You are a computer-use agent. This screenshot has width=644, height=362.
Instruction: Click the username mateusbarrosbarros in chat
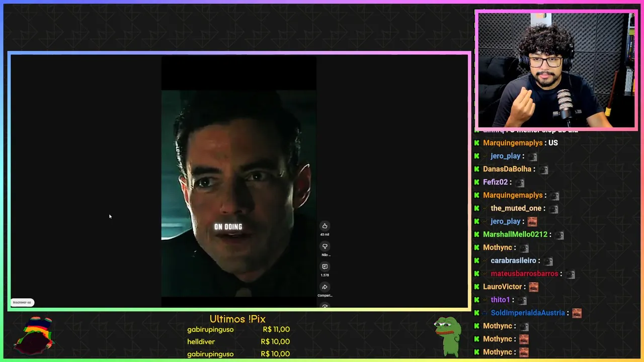524,274
